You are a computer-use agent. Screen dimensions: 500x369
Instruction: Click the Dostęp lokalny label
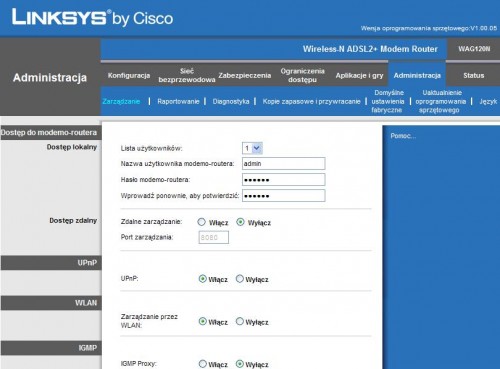[x=72, y=147]
